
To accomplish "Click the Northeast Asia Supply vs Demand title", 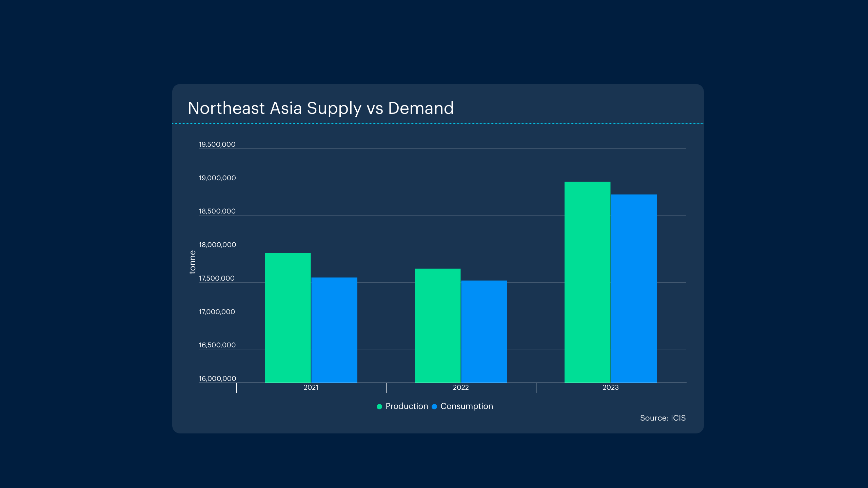I will click(320, 108).
